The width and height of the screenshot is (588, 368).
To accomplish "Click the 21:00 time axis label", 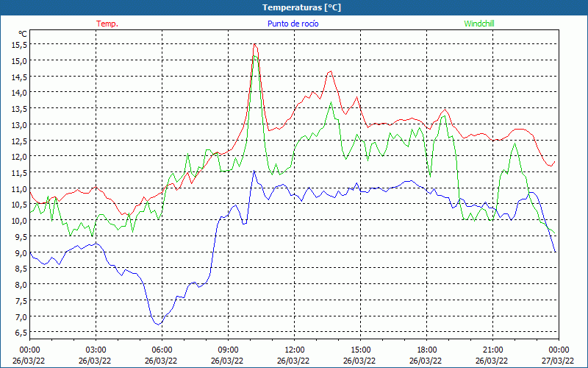I will 492,350.
